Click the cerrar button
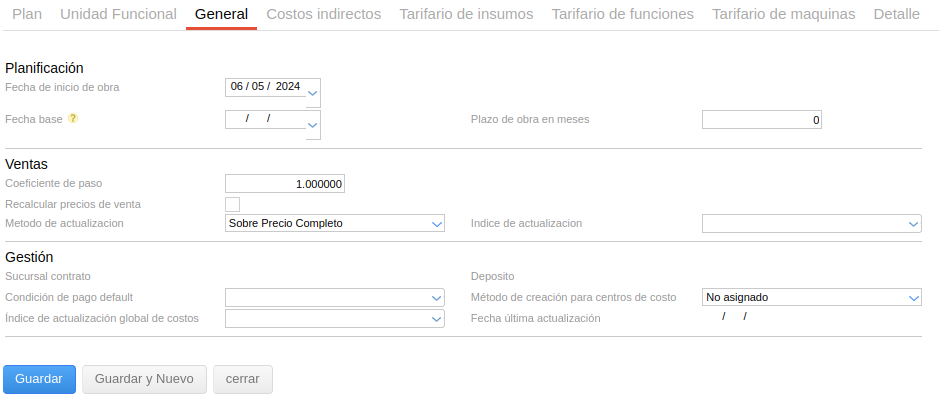 coord(242,379)
